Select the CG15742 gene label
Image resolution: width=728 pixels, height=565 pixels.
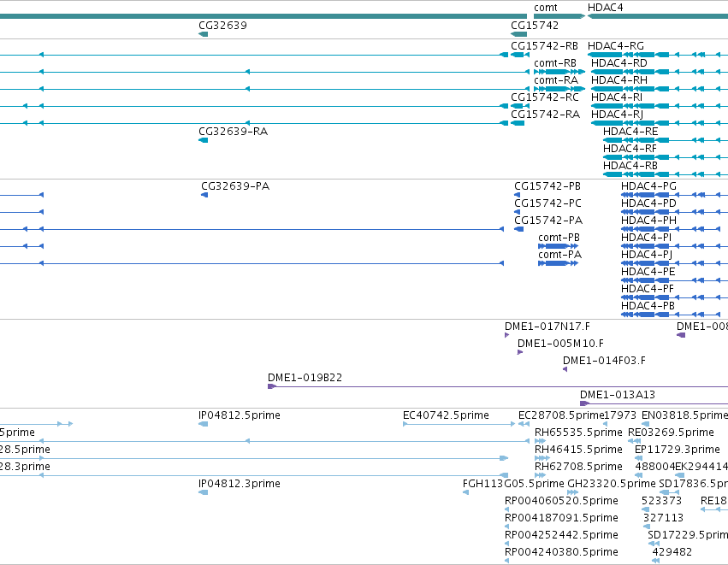535,25
